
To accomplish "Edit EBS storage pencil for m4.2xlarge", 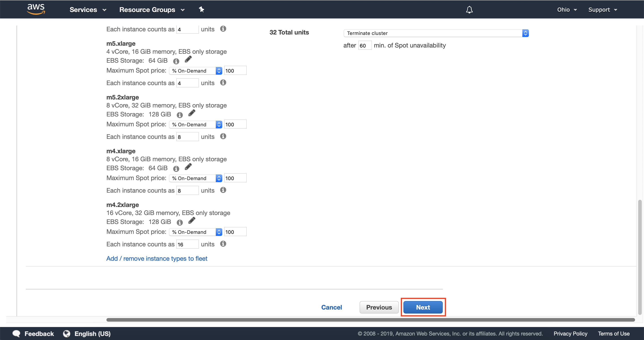I will (191, 221).
